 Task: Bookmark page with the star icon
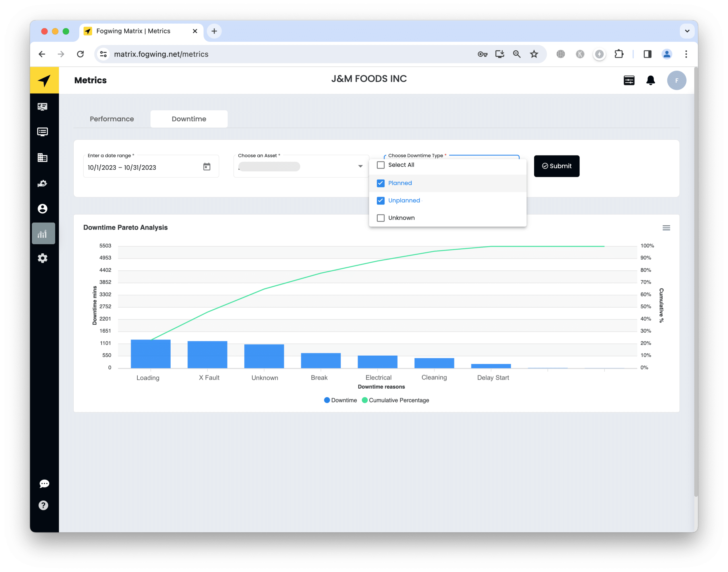[x=534, y=54]
